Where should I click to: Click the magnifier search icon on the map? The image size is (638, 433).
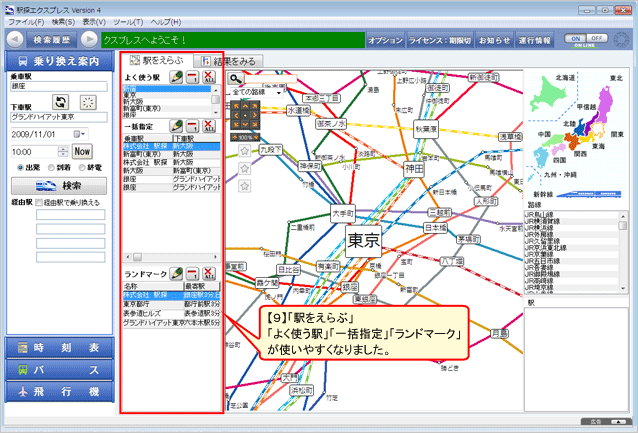point(236,77)
